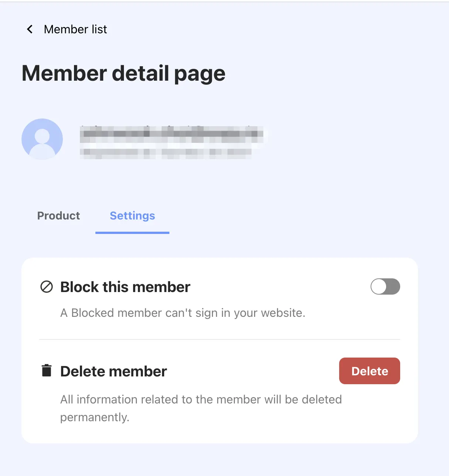Select the blurred member email line
449x476 pixels.
click(166, 152)
